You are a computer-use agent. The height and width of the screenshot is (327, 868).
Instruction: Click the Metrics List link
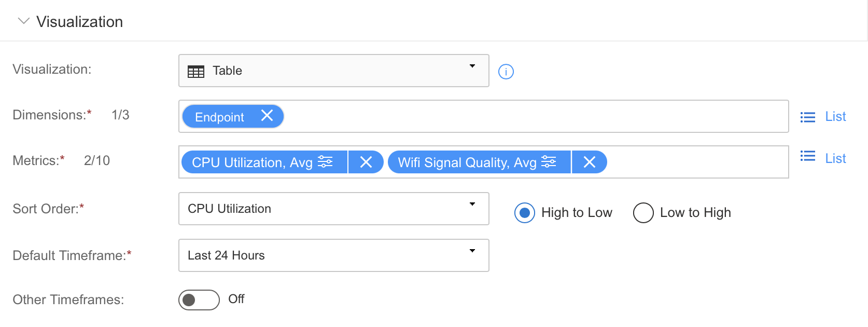[x=835, y=158]
